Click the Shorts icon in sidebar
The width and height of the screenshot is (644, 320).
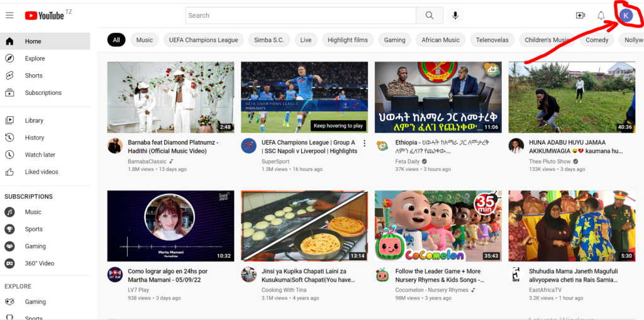coord(9,75)
